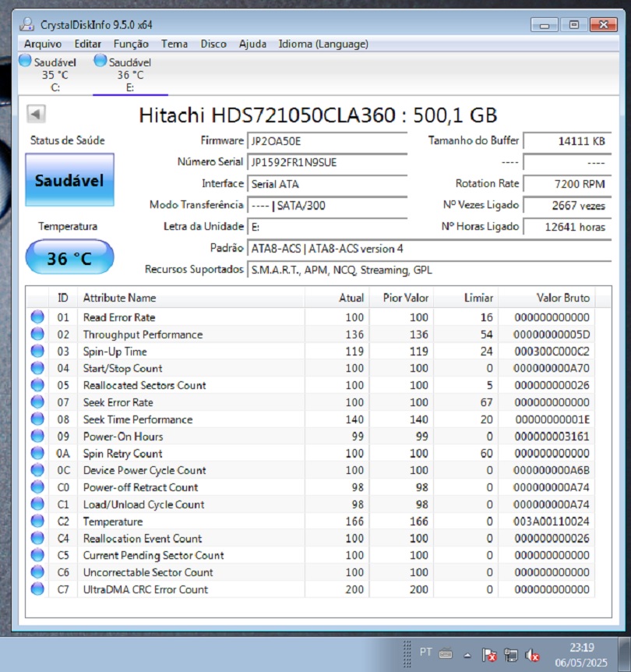
Task: Open the Tema menu
Action: pos(174,44)
